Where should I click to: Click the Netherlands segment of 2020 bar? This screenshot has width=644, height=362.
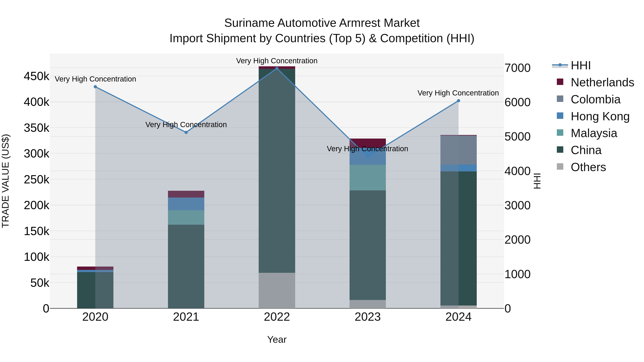pyautogui.click(x=95, y=268)
